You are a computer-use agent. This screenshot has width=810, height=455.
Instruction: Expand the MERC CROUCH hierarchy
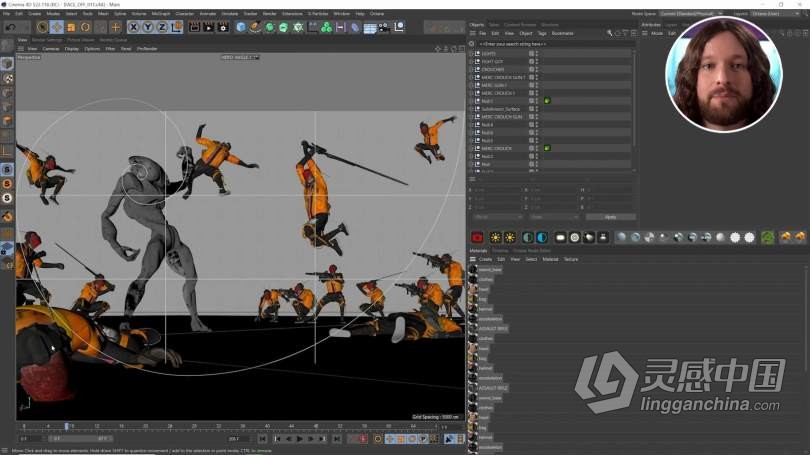pos(471,148)
